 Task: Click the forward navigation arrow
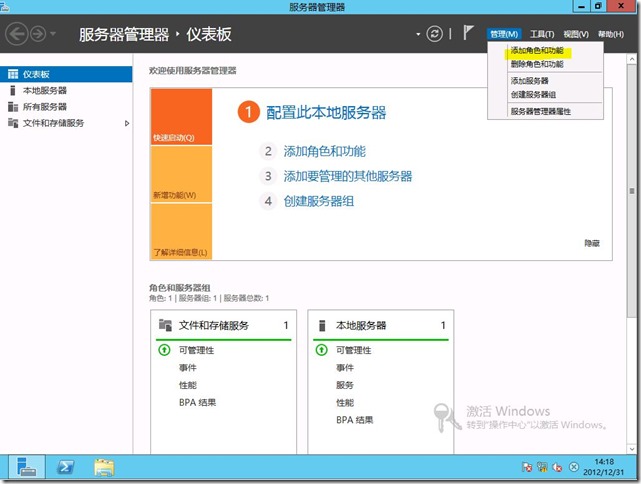[38, 34]
